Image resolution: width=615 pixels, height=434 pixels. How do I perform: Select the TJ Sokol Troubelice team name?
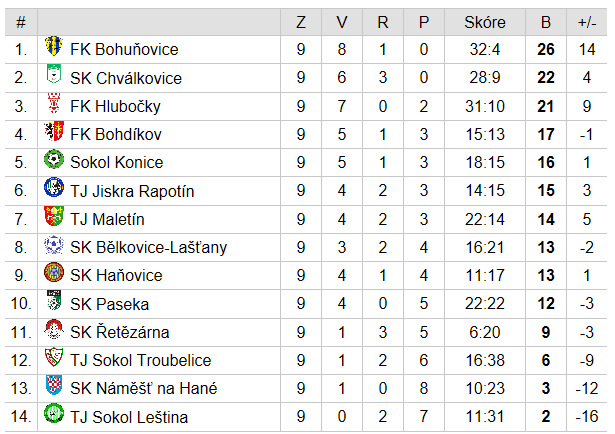pos(141,360)
